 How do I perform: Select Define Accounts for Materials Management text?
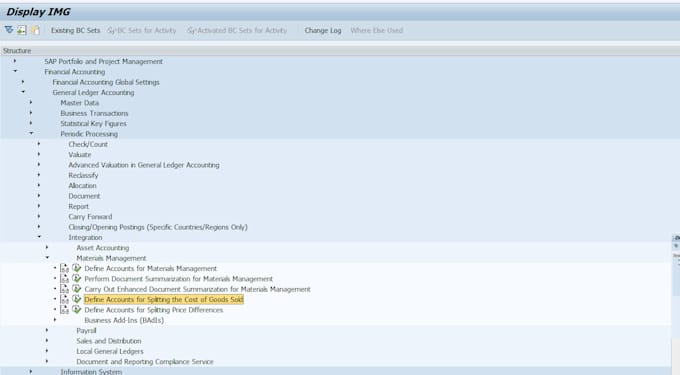tap(150, 269)
